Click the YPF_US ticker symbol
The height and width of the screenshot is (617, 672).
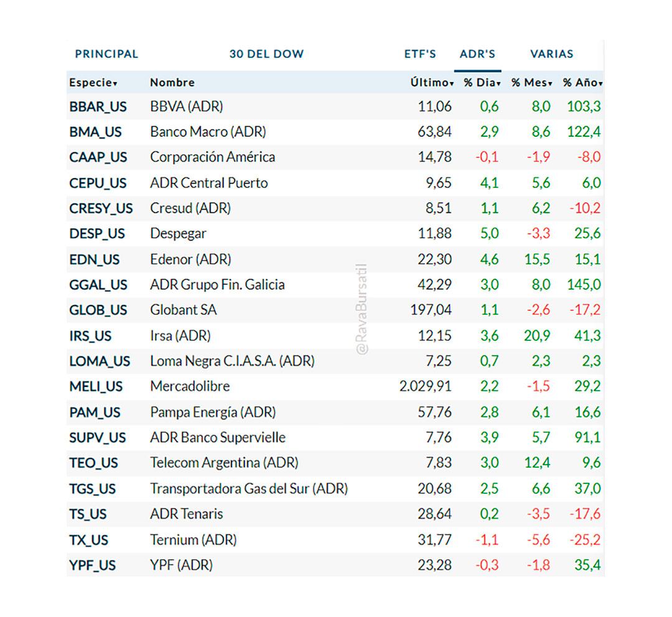[93, 565]
